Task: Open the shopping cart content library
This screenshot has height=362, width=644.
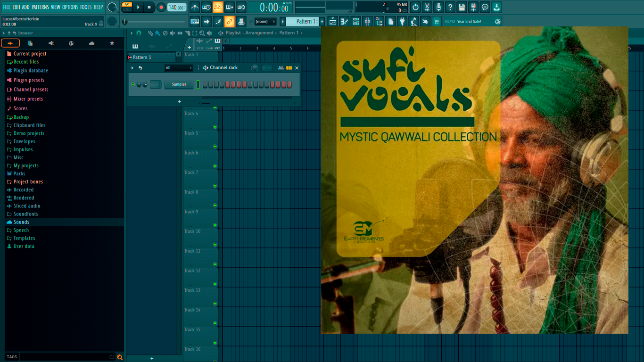Action: click(x=437, y=21)
